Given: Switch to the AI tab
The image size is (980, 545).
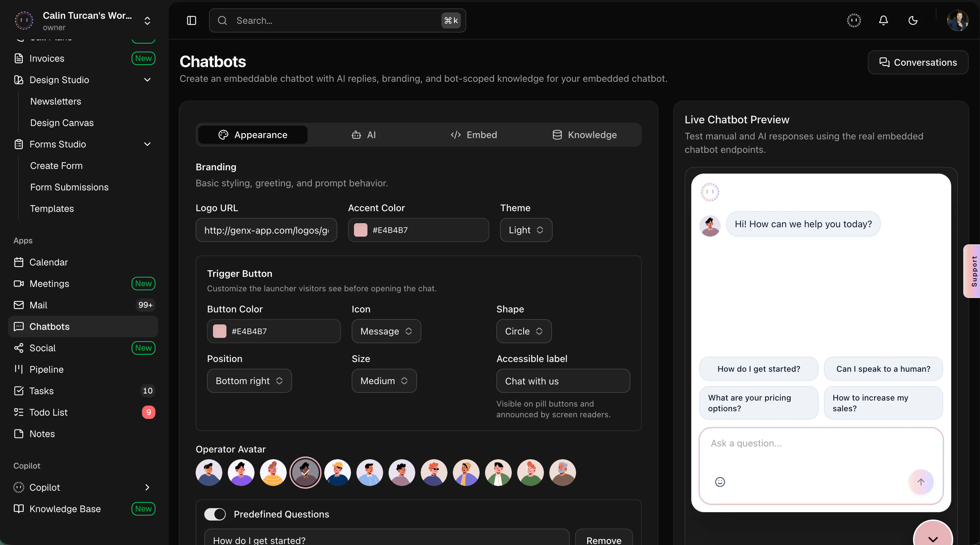Looking at the screenshot, I should 363,135.
